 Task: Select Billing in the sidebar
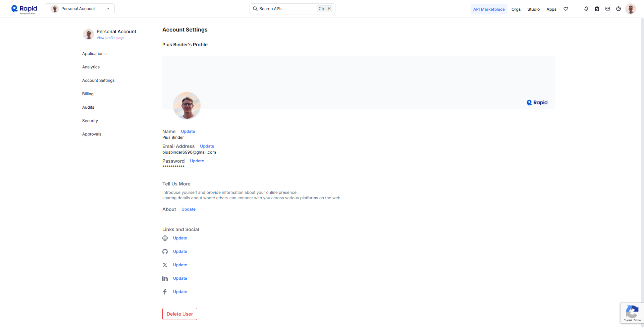pyautogui.click(x=88, y=94)
